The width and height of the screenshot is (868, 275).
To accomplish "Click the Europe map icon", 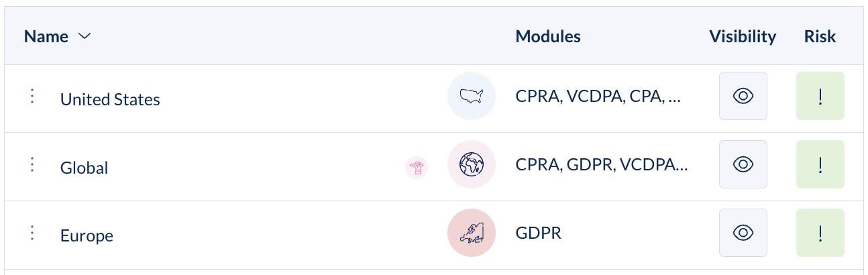I will (x=472, y=233).
